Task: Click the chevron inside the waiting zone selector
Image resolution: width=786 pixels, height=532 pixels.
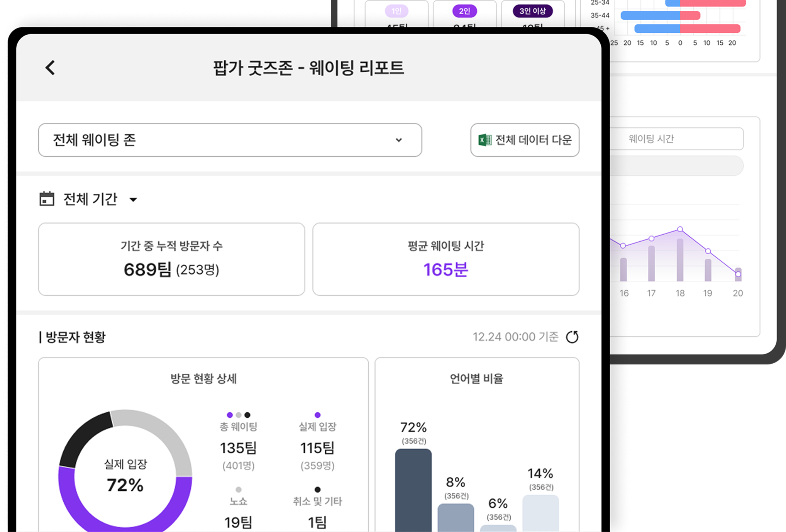Action: [x=399, y=140]
